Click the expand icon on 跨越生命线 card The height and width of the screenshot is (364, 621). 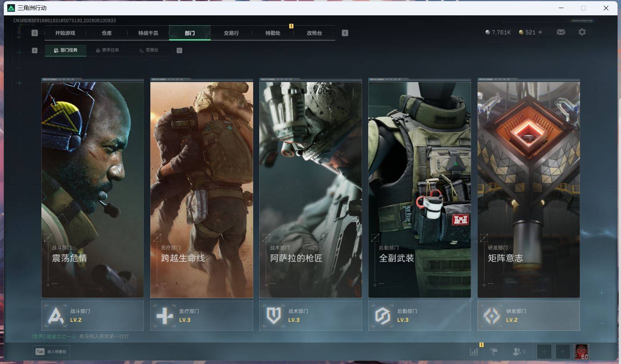tap(157, 238)
